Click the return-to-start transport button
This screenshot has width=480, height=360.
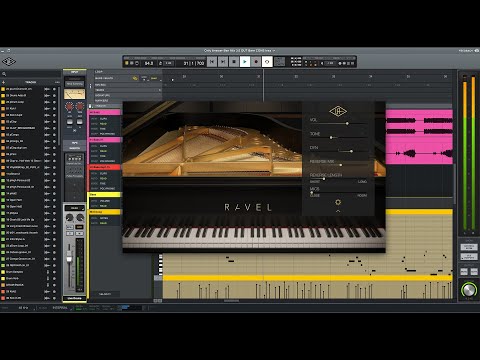point(212,62)
